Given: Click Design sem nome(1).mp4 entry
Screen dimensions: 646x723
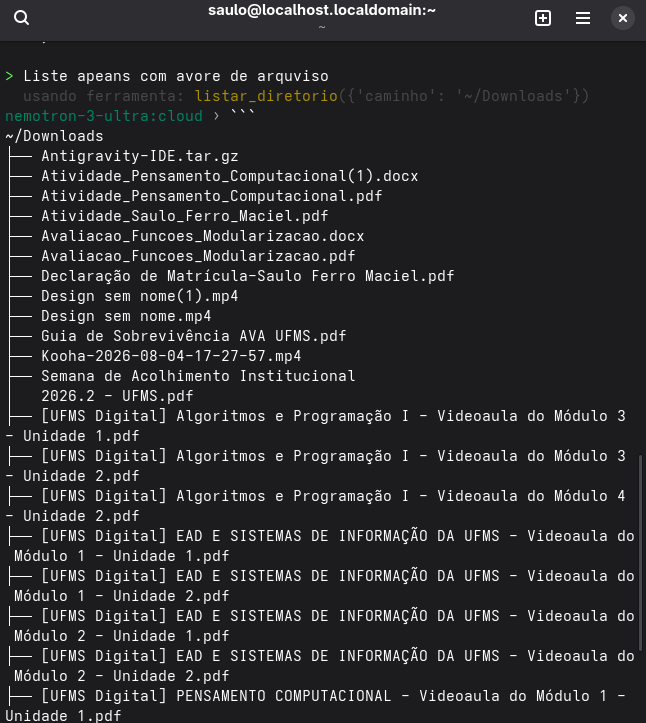Looking at the screenshot, I should tap(140, 296).
